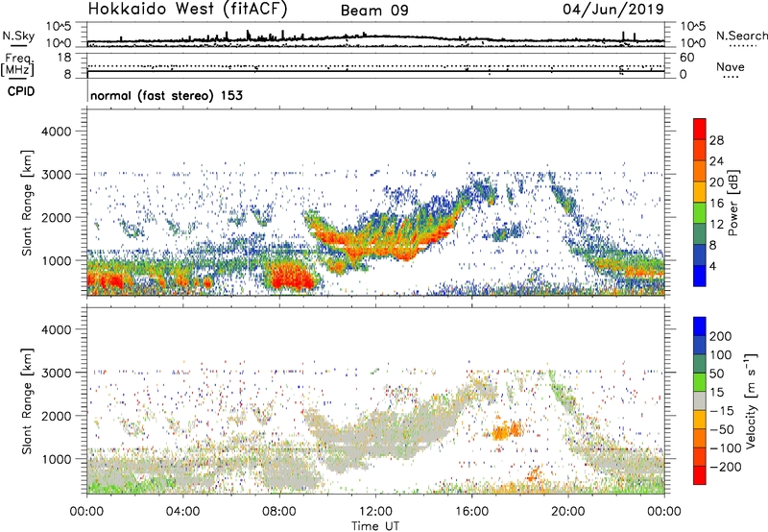This screenshot has width=768, height=532.
Task: Click the '4000' tick on the power panel
Action: click(57, 132)
